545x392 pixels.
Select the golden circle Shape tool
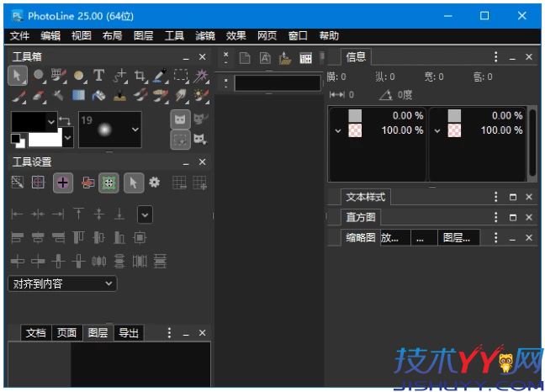pyautogui.click(x=79, y=76)
